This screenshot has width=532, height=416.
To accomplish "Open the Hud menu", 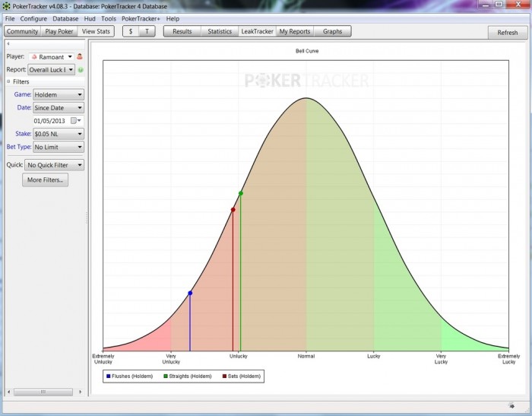I will 90,19.
